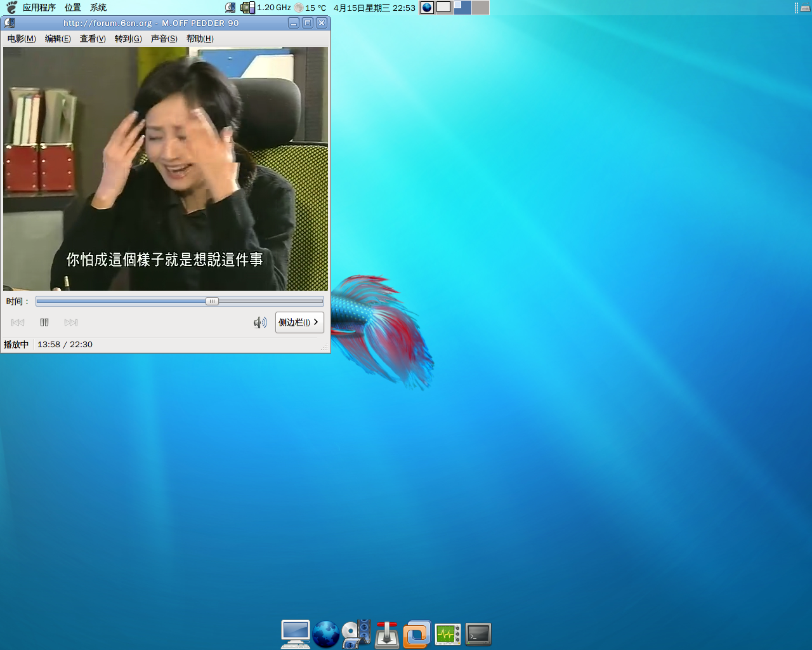This screenshot has height=650, width=812.
Task: Click the player window menu icon in title bar
Action: click(10, 23)
